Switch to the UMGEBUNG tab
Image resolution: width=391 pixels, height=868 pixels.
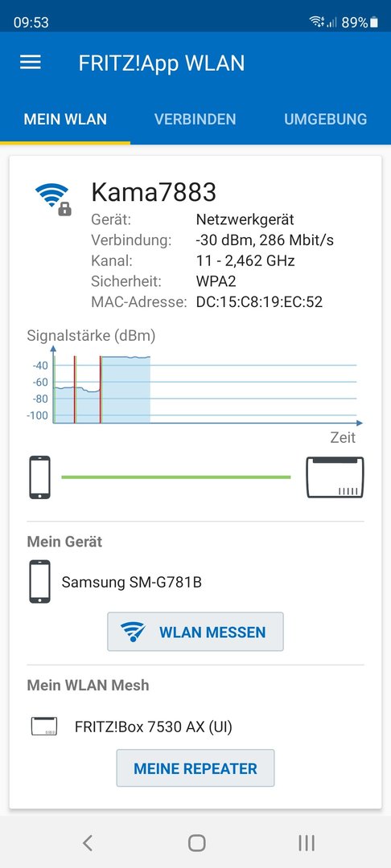326,119
